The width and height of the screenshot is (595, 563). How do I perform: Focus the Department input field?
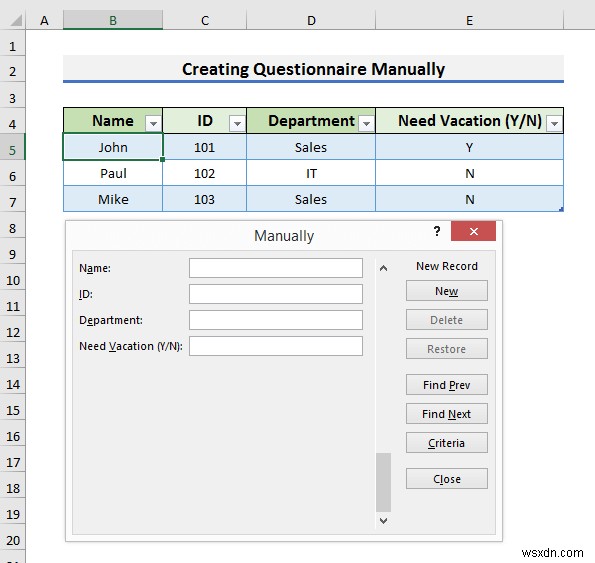[276, 320]
